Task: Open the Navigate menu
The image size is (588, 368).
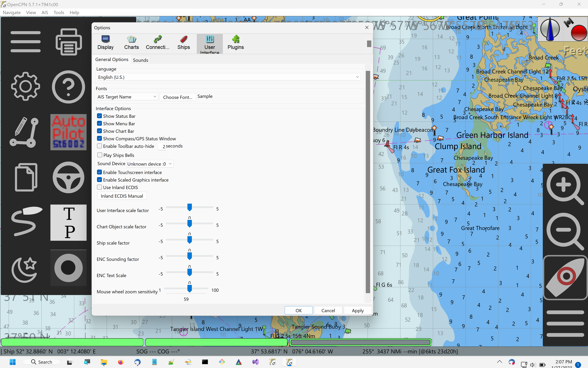Action: point(12,12)
